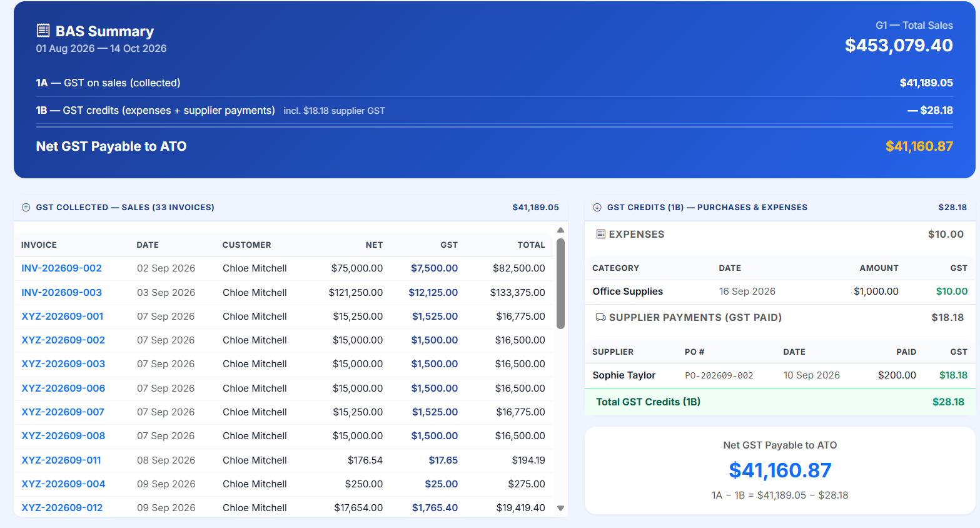
Task: Click the CATEGORY column header in expenses
Action: tap(615, 268)
